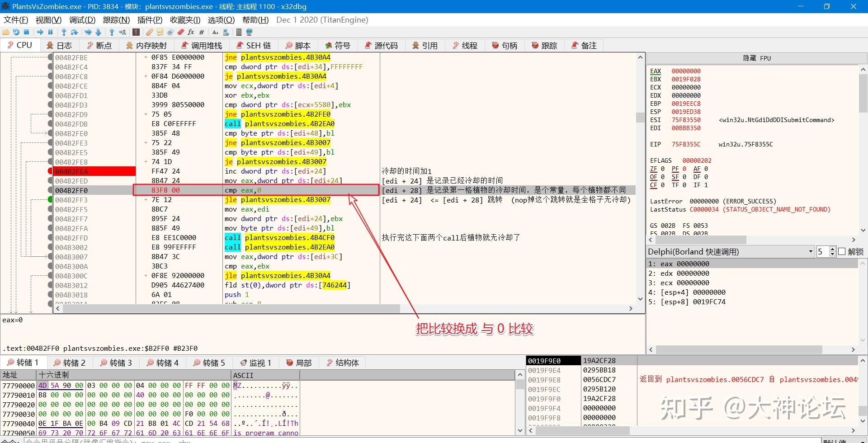Click the globe icon in the toolbar
Image resolution: width=868 pixels, height=443 pixels.
pos(249,32)
